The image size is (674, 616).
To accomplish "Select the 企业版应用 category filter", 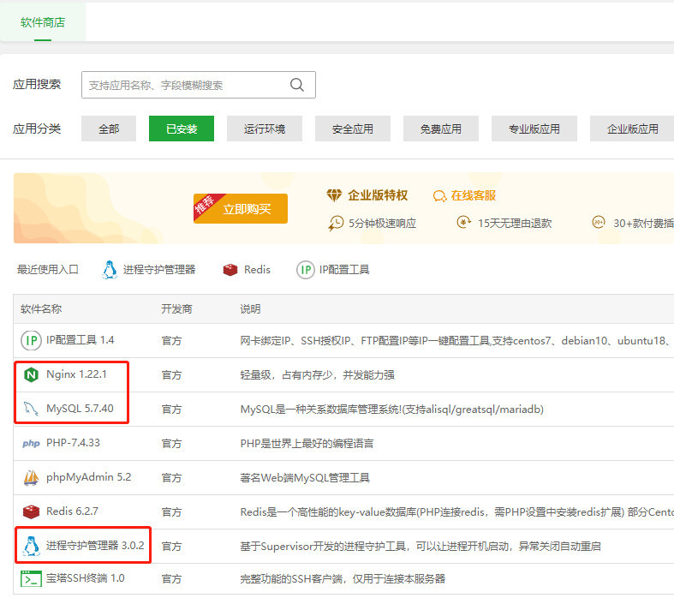I will coord(632,129).
